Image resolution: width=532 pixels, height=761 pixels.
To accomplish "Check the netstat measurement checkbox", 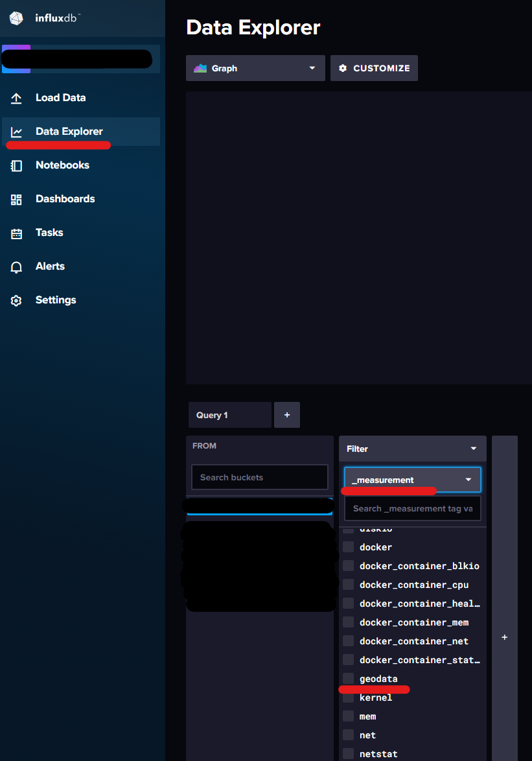I will click(x=348, y=754).
